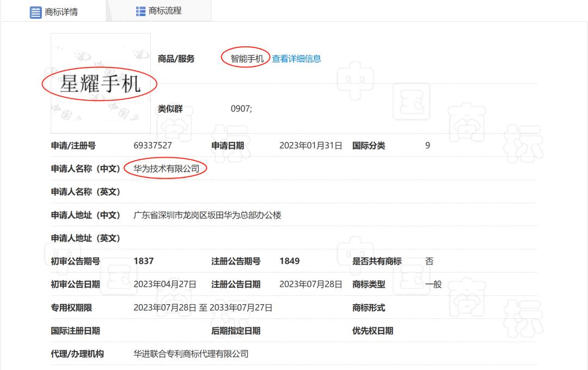The width and height of the screenshot is (588, 370).
Task: Click the 类似群 label
Action: pyautogui.click(x=170, y=109)
